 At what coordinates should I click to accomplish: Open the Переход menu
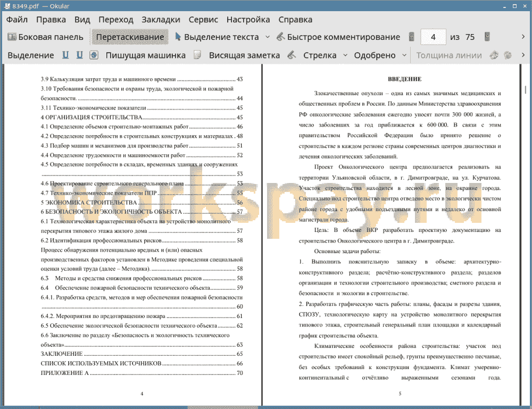[115, 20]
